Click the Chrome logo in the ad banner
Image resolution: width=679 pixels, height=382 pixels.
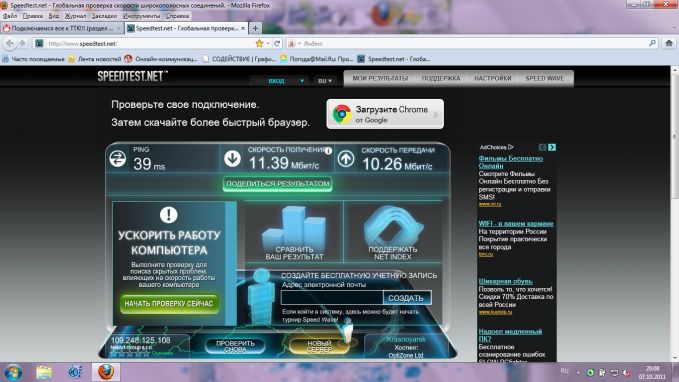click(341, 114)
